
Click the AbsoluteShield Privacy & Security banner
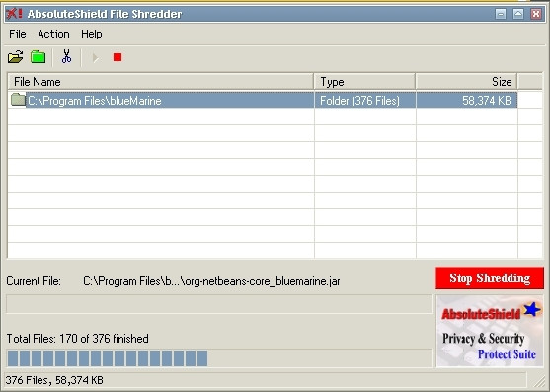coord(490,331)
